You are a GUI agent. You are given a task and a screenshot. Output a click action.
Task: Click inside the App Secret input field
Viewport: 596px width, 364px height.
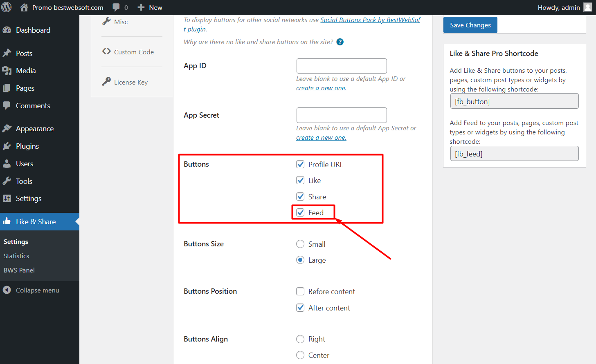click(341, 115)
